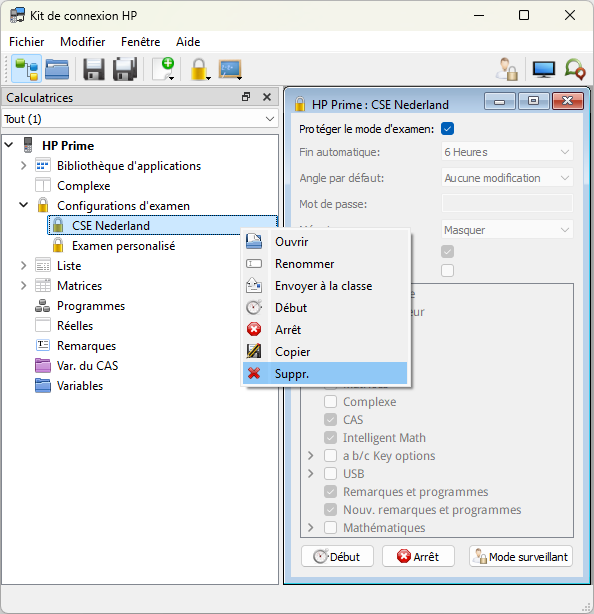Click the padlock icon beside Configurations d'examen
This screenshot has width=594, height=614.
pos(43,205)
